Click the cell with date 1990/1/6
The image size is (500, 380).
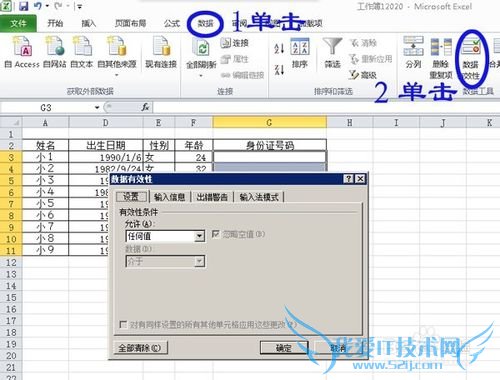[106, 157]
